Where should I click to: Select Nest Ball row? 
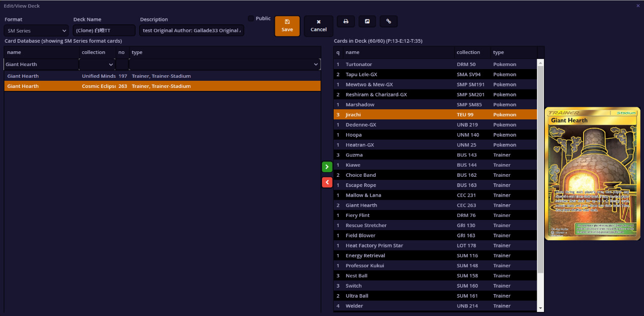(435, 275)
